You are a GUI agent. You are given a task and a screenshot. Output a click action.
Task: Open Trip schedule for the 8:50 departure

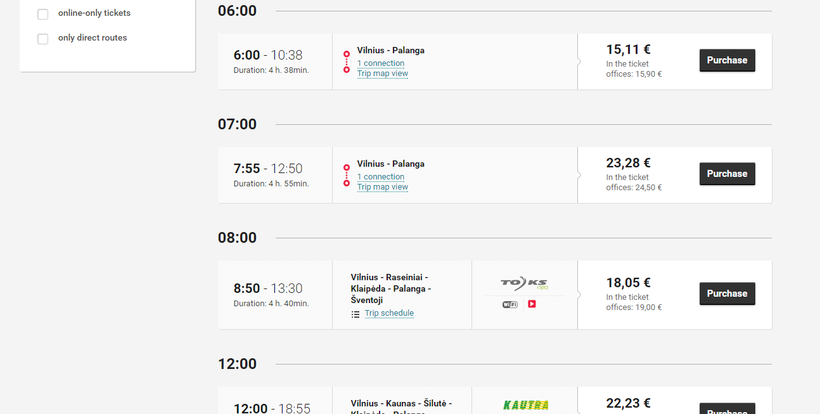click(x=389, y=313)
